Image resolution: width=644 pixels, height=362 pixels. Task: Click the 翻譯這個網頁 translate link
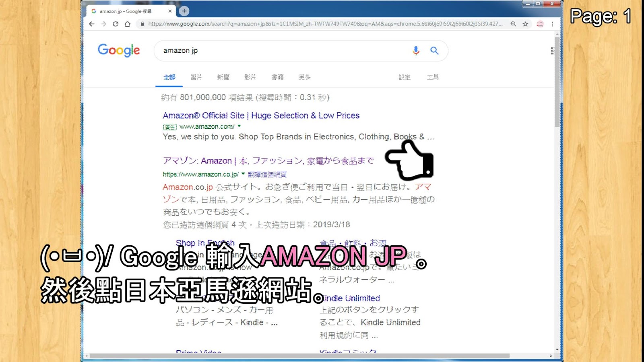tap(267, 175)
